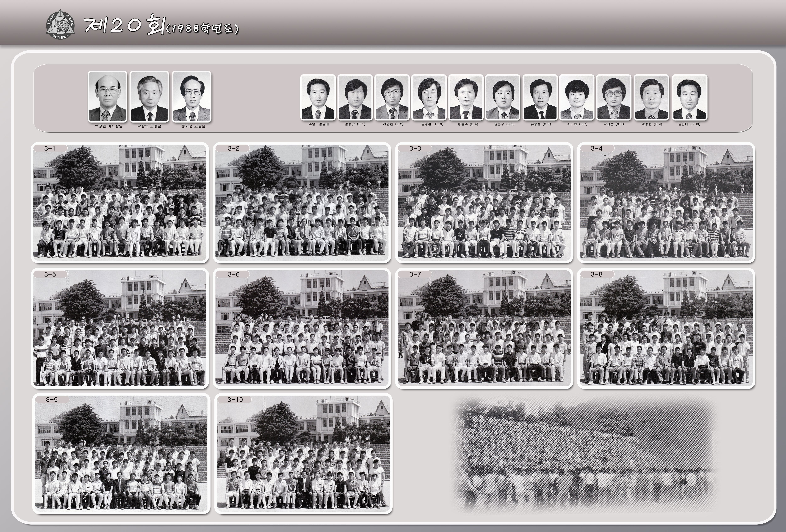The image size is (786, 532).
Task: Select portrait captioned 주임 김윤태
Action: [318, 97]
